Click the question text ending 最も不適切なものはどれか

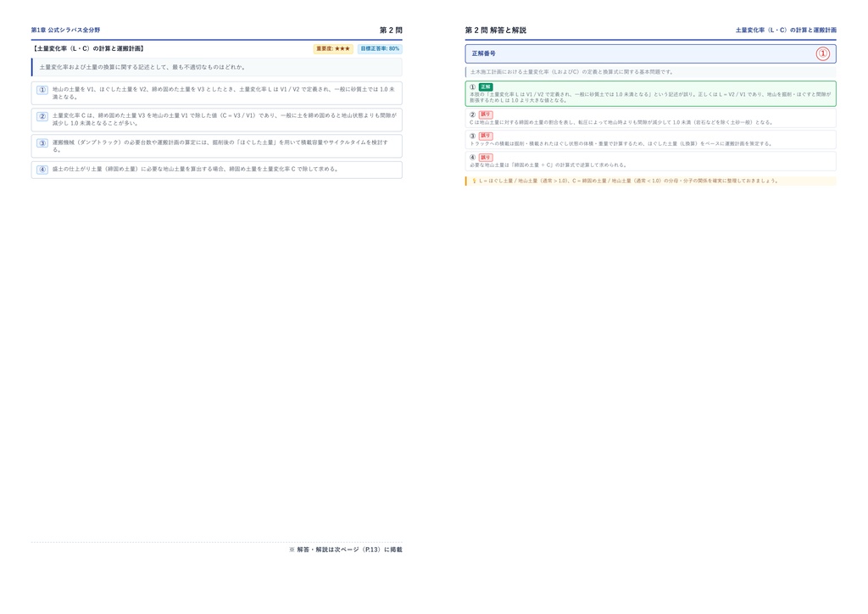(x=142, y=67)
